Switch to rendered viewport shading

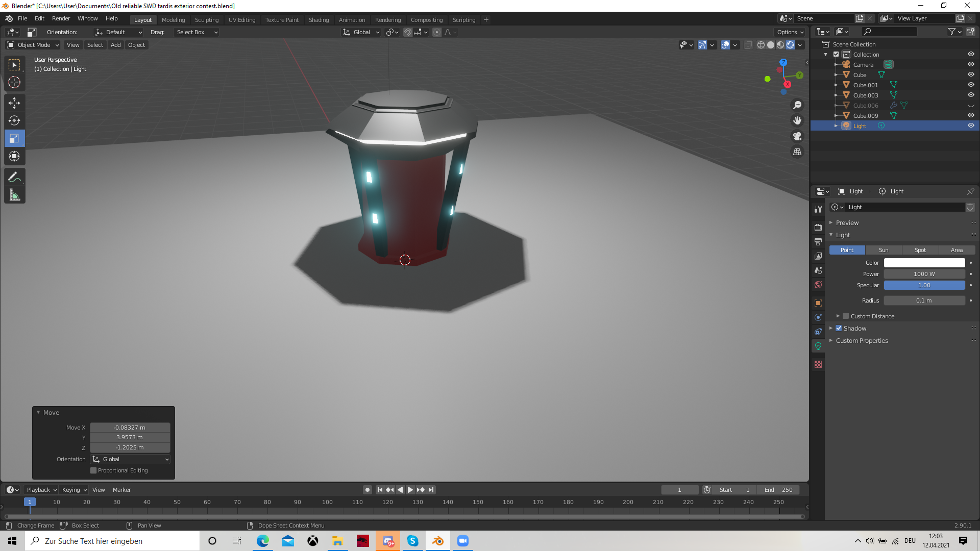(x=790, y=45)
